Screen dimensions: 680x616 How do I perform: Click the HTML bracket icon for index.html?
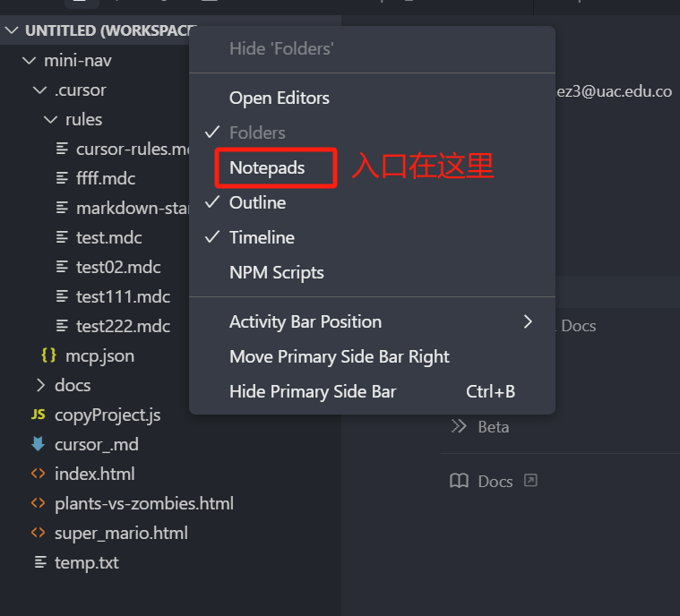tap(39, 474)
